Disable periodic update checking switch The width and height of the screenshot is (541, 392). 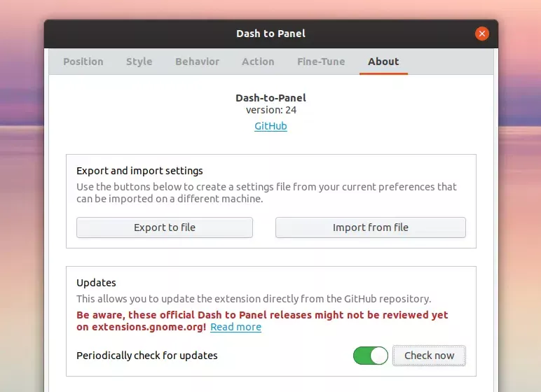click(370, 356)
